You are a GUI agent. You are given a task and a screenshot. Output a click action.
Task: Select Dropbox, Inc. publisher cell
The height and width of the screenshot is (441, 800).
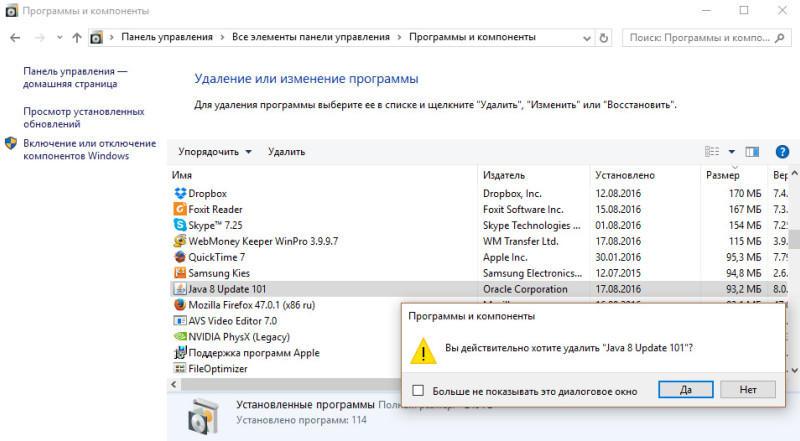512,193
